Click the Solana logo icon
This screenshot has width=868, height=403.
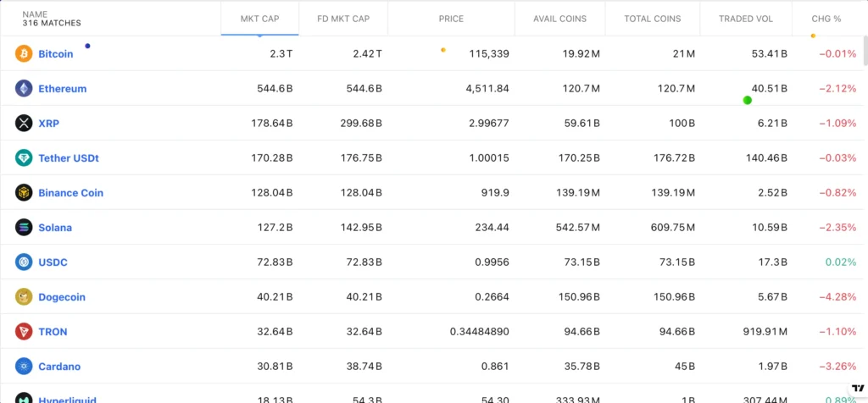tap(24, 227)
